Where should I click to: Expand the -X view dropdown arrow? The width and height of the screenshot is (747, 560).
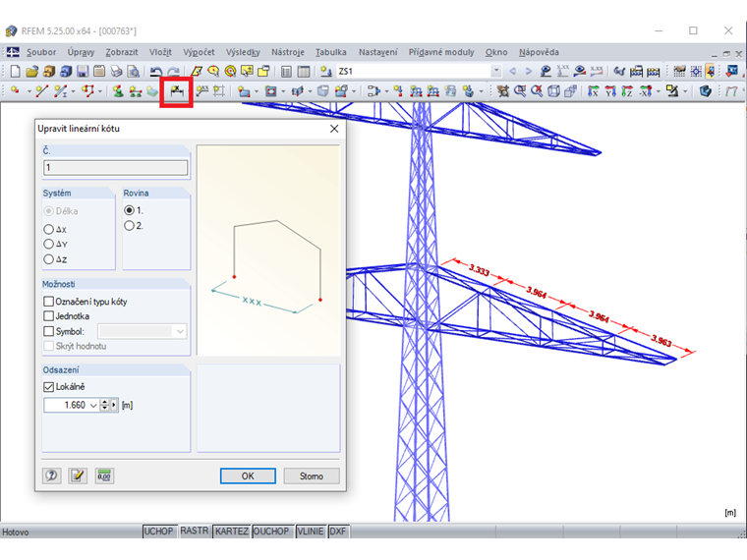click(x=659, y=91)
